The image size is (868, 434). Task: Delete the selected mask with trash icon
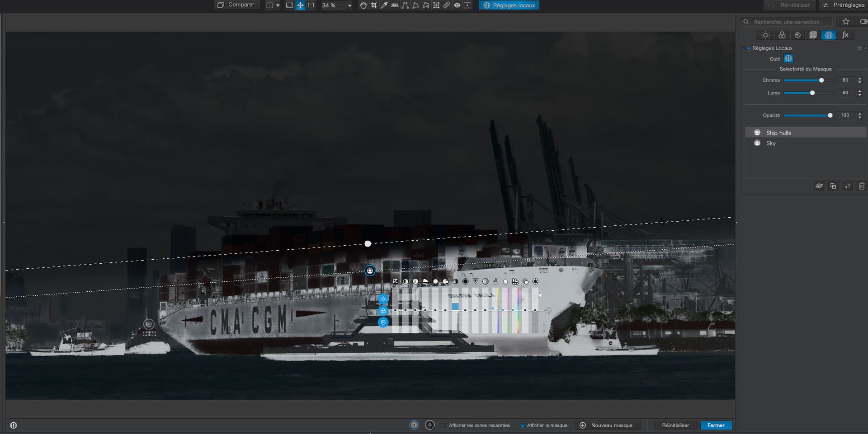(x=862, y=186)
